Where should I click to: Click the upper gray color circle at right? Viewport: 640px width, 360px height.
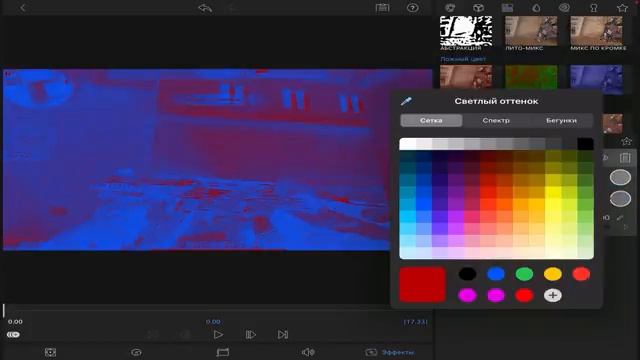coord(620,177)
